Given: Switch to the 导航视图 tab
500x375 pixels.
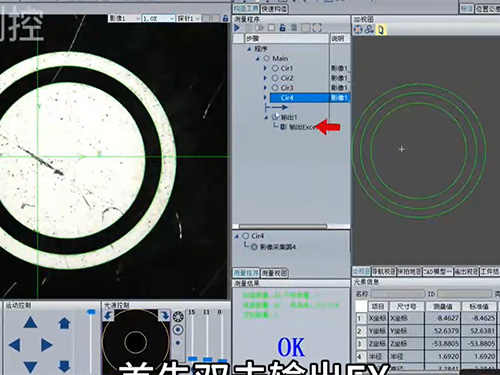Looking at the screenshot, I should [x=384, y=272].
